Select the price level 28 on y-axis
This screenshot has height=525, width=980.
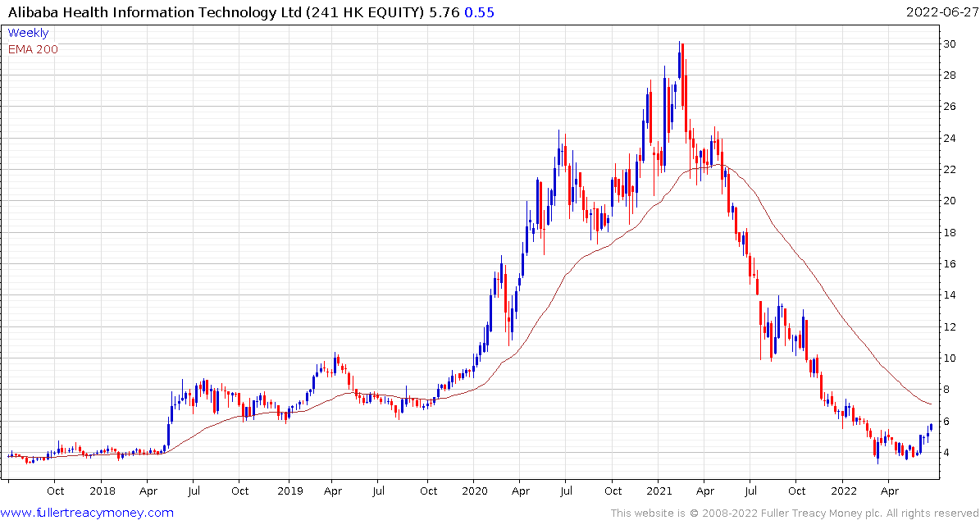click(x=951, y=75)
